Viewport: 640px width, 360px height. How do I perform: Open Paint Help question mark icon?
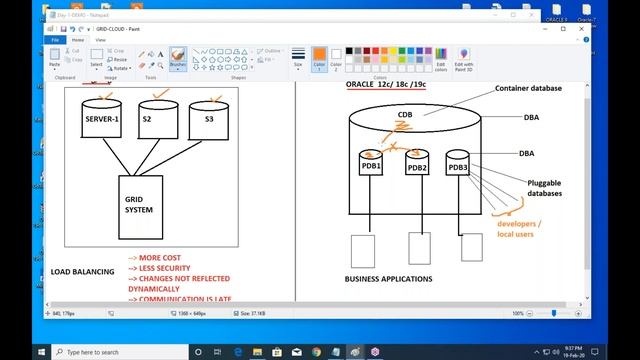coord(586,40)
